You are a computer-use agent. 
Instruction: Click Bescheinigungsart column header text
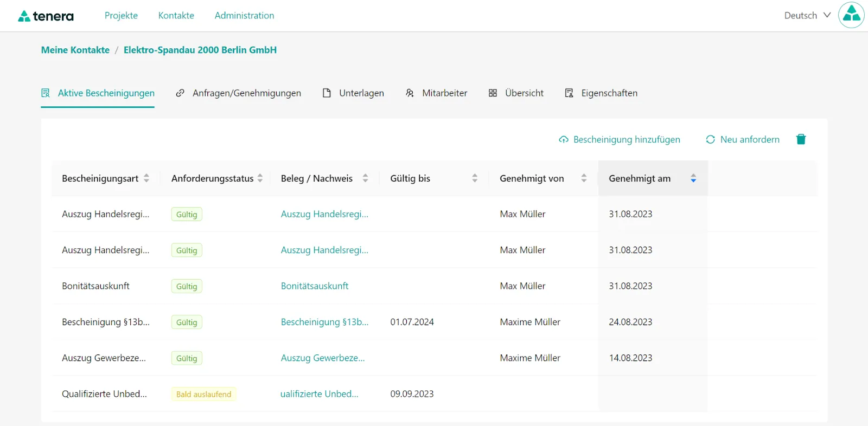click(x=100, y=178)
